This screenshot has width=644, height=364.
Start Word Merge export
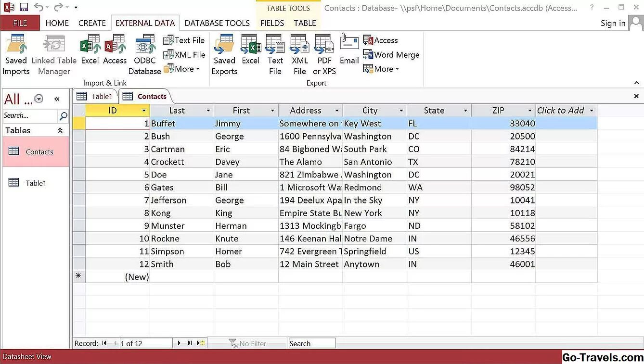click(x=391, y=55)
